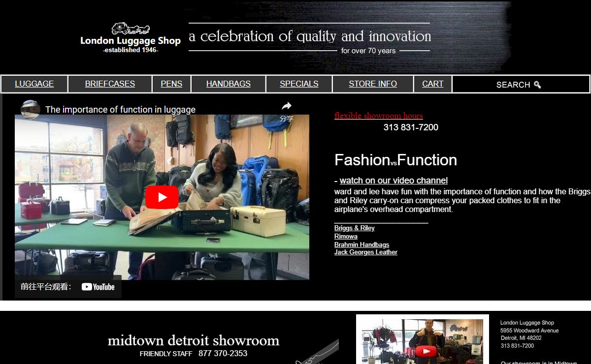Play the luggage function YouTube video
The height and width of the screenshot is (364, 591).
pyautogui.click(x=162, y=197)
